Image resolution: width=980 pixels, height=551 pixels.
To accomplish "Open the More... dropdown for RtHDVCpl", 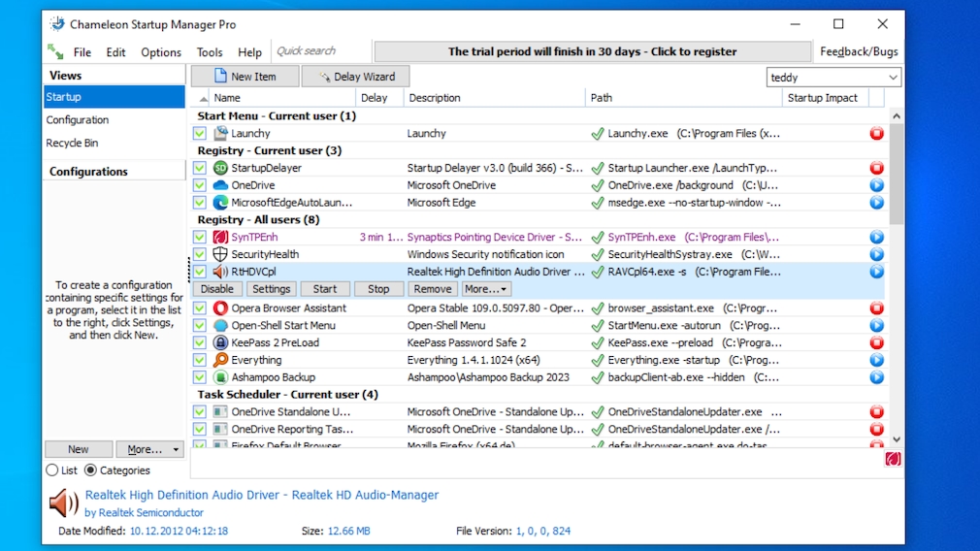I will (x=486, y=289).
